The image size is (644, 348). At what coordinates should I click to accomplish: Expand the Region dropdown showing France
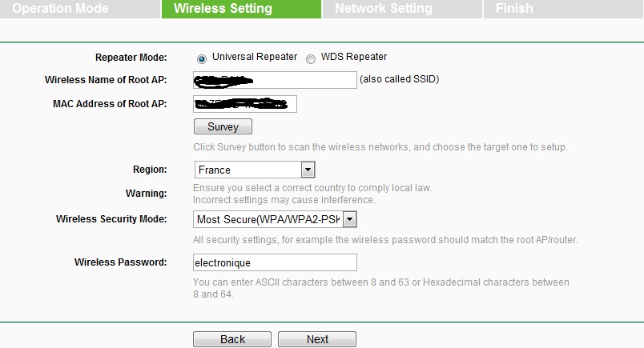pyautogui.click(x=255, y=170)
